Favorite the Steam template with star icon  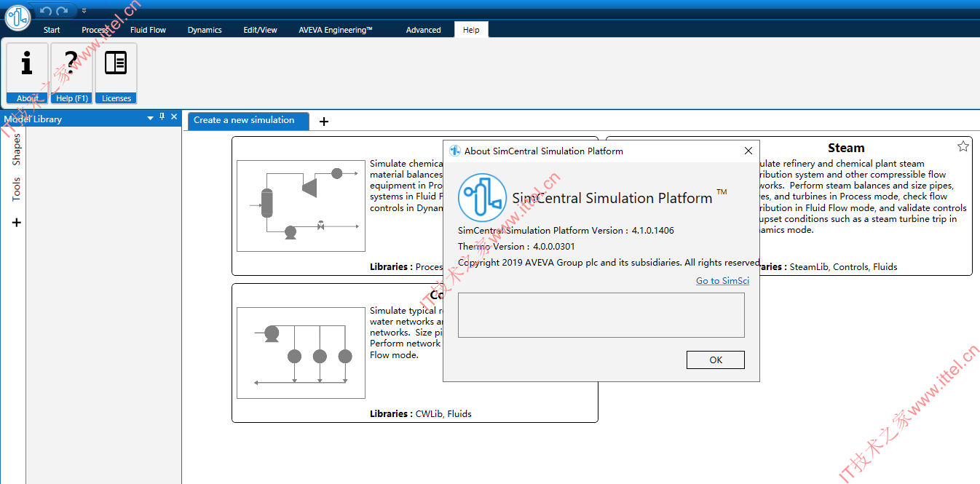click(963, 146)
